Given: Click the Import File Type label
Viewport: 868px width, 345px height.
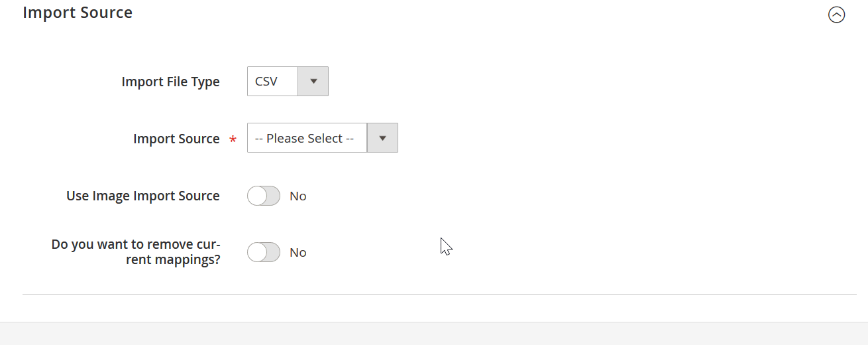Looking at the screenshot, I should (171, 82).
